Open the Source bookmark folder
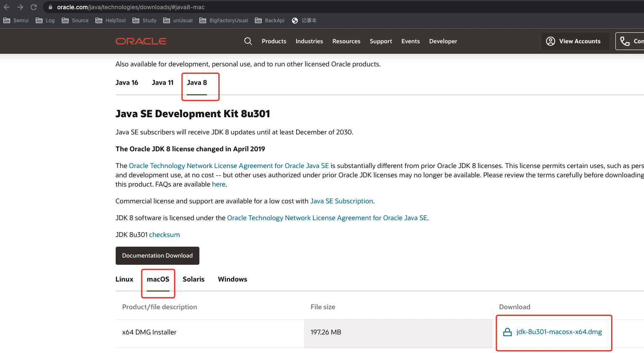This screenshot has width=644, height=353. pyautogui.click(x=75, y=21)
